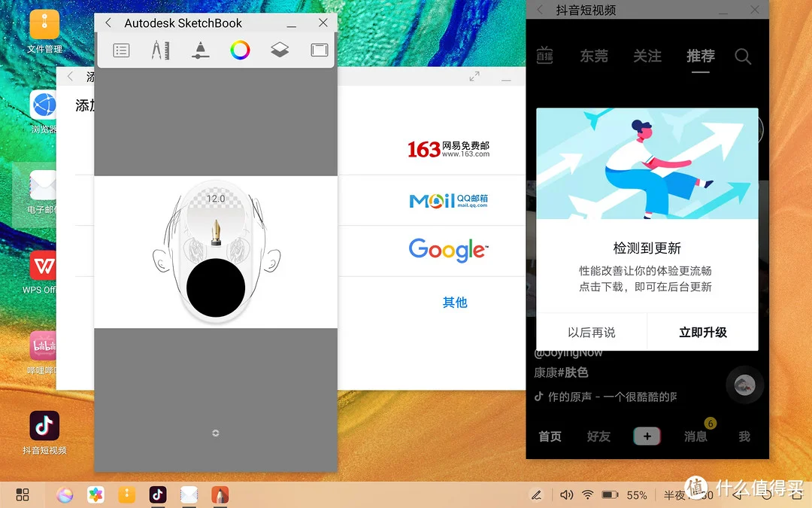This screenshot has height=508, width=812.
Task: Confirm update with 立即升级
Action: point(703,333)
